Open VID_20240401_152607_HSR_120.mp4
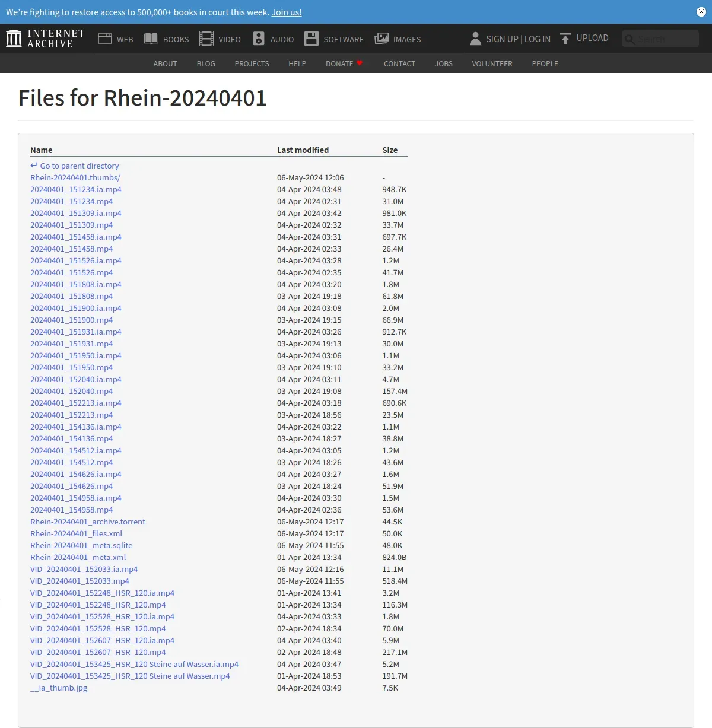The height and width of the screenshot is (728, 712). pos(98,652)
